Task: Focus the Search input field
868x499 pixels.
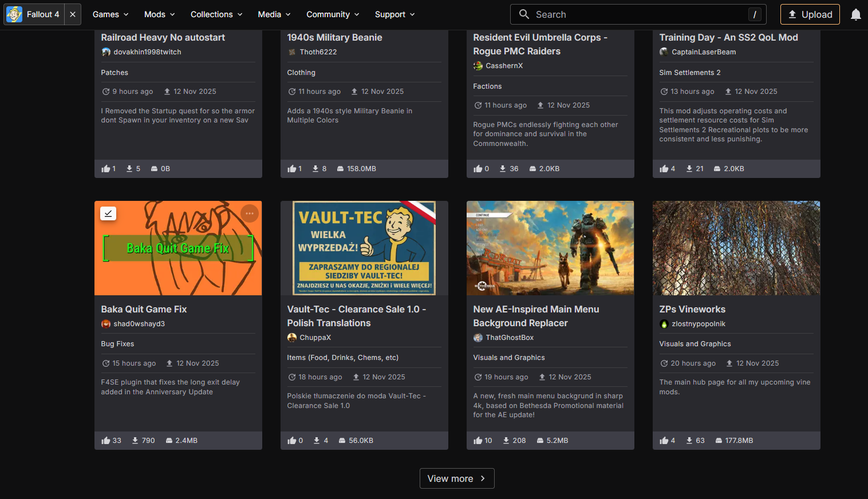Action: tap(638, 14)
